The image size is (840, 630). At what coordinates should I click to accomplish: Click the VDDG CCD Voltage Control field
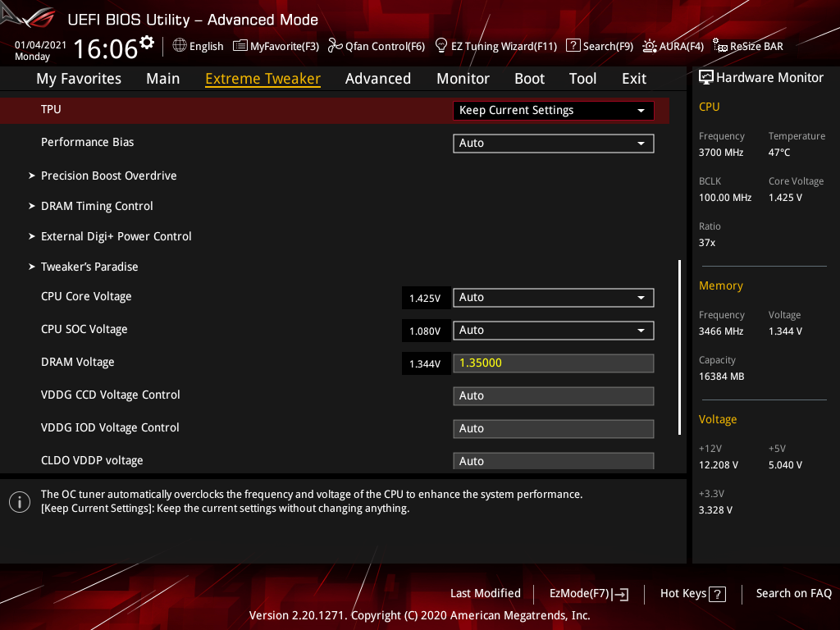coord(554,396)
